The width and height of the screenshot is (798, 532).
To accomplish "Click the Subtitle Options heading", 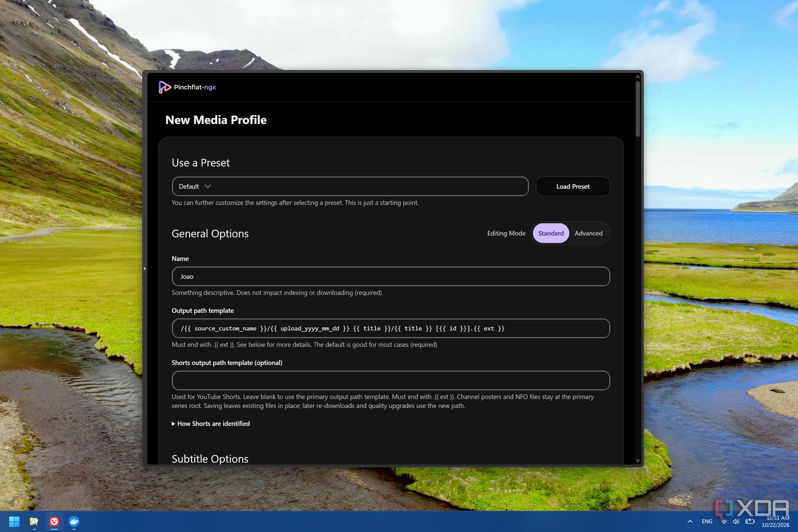I will pos(210,459).
